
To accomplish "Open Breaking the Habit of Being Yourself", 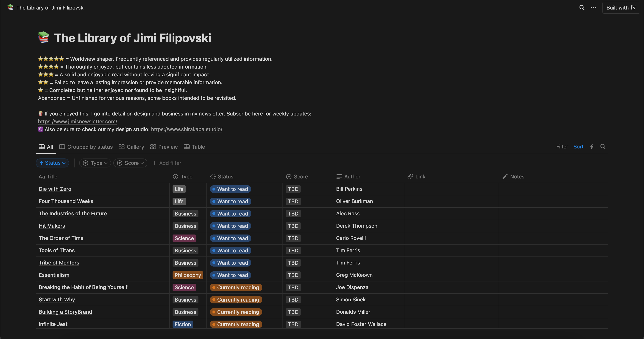I will click(x=83, y=287).
